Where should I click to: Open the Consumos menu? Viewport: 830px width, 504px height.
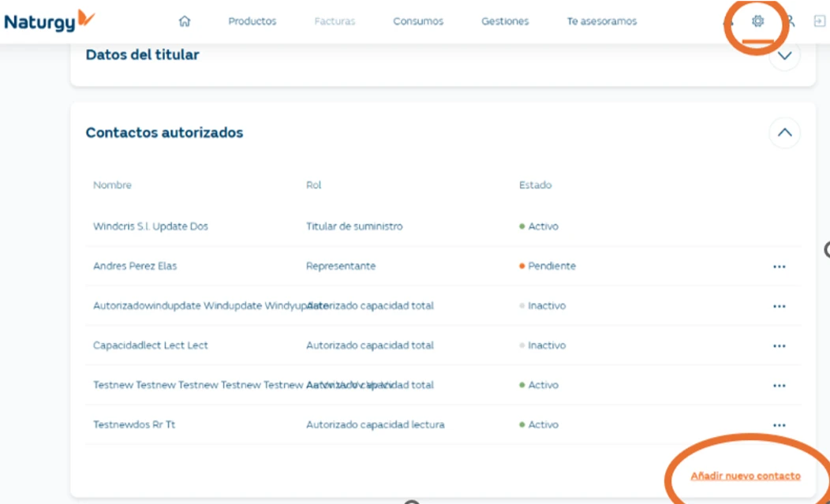pos(418,21)
